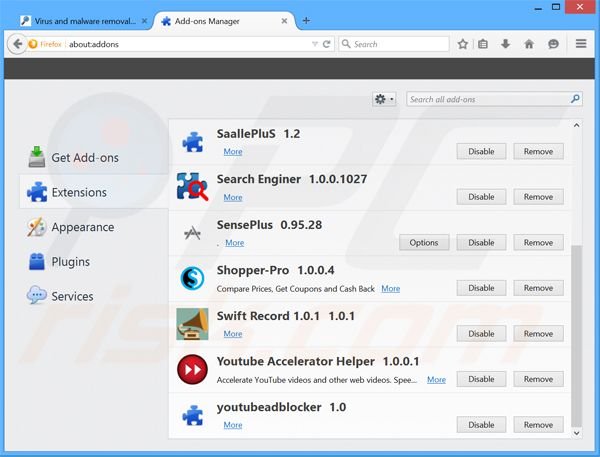Remove Swift Record extension

[538, 333]
